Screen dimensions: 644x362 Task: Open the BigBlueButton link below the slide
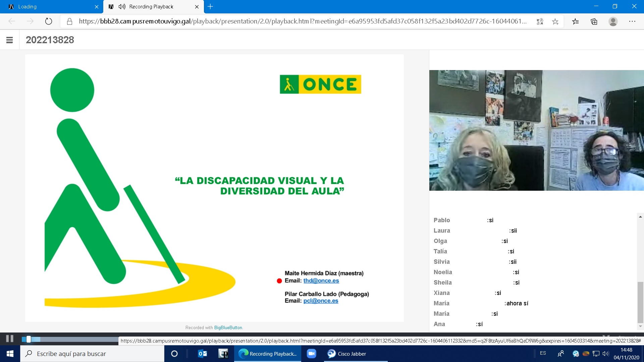pos(228,327)
